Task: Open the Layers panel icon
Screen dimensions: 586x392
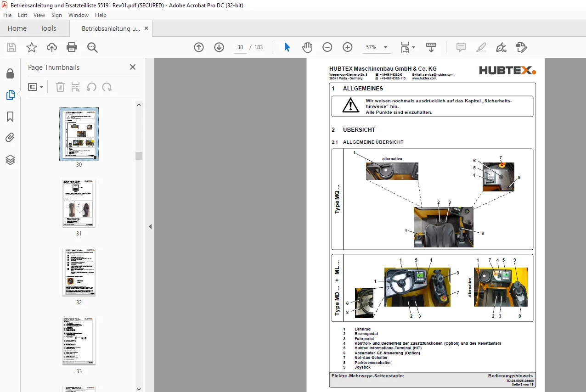Action: coord(10,160)
